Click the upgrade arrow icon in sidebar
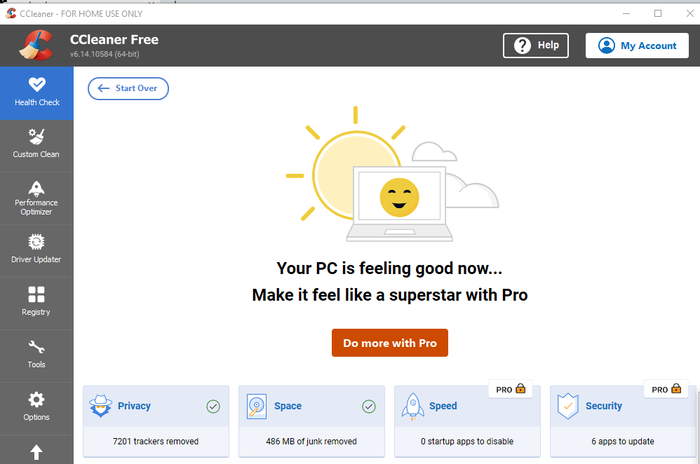Viewport: 700px width, 464px height. [36, 452]
